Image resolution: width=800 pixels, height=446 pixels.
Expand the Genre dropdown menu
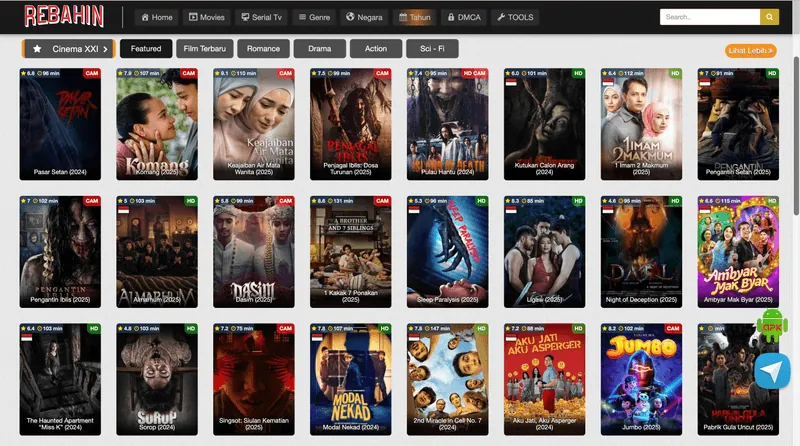(315, 17)
